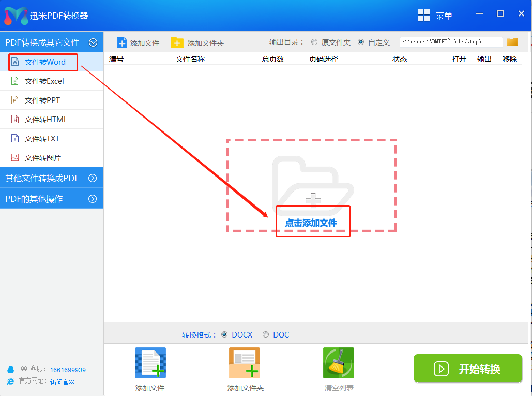Open the 访问官网 official website link
Screen dimensions: 532x396
pos(62,382)
